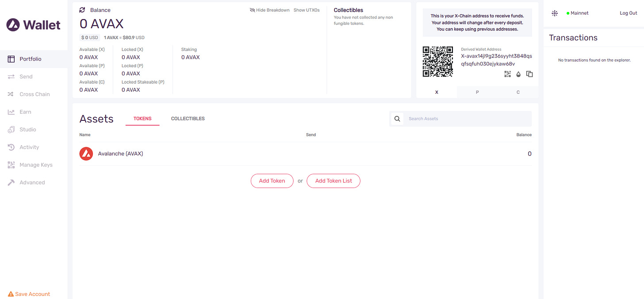
Task: Click the small QR code icon under the address
Action: click(507, 74)
